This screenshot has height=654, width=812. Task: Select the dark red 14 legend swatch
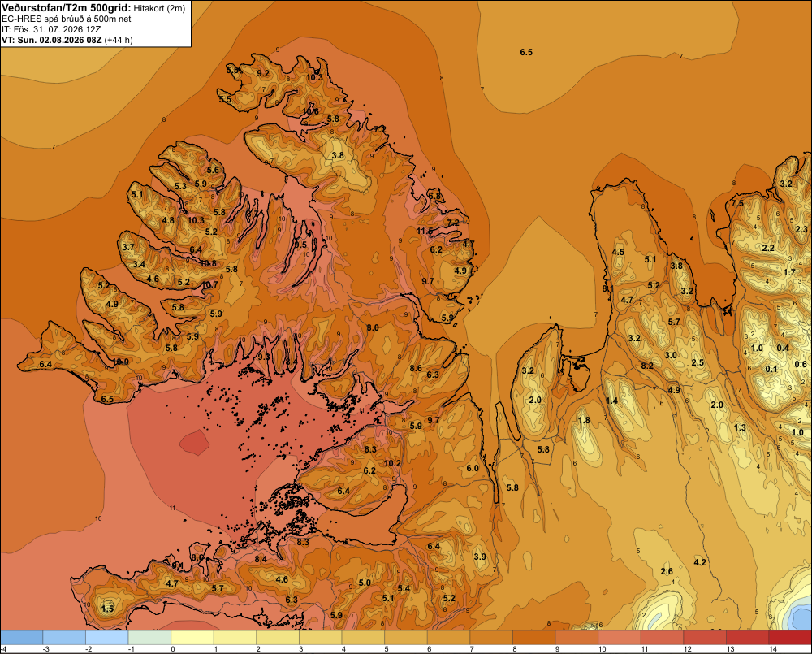point(790,638)
